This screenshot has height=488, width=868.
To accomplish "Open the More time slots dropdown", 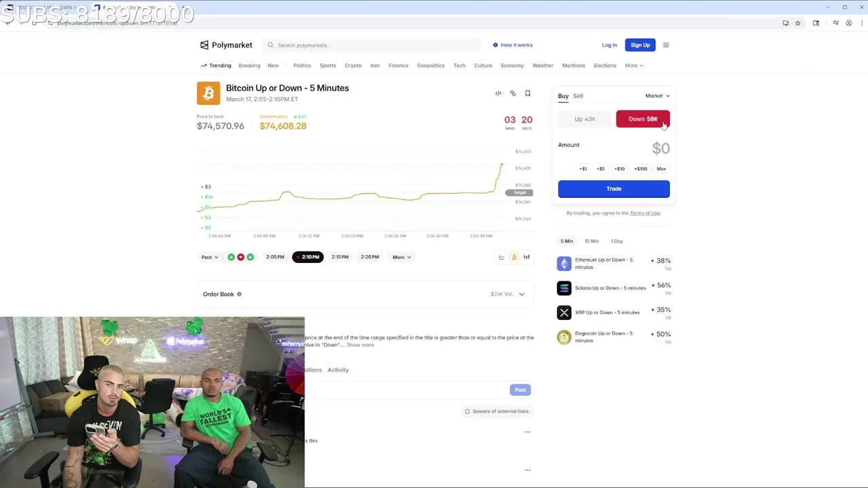I will click(x=401, y=257).
